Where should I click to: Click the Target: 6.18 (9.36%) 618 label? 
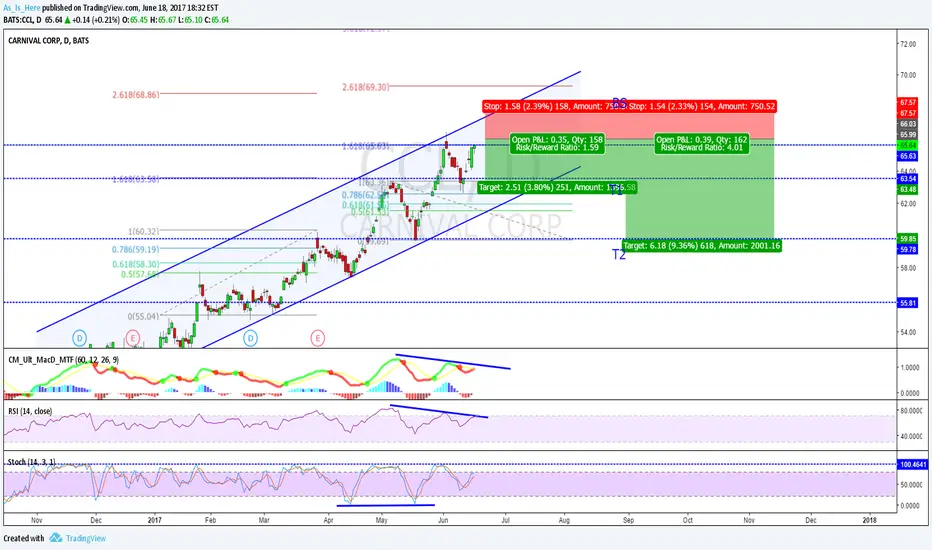coord(701,246)
